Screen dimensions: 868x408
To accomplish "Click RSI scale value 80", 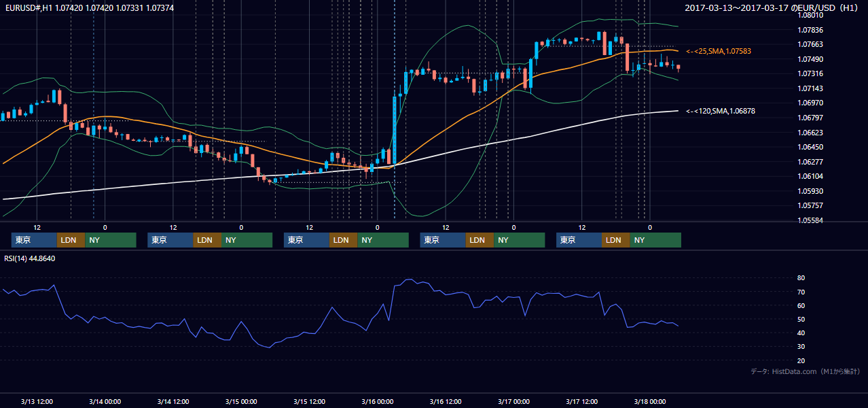I will (801, 278).
